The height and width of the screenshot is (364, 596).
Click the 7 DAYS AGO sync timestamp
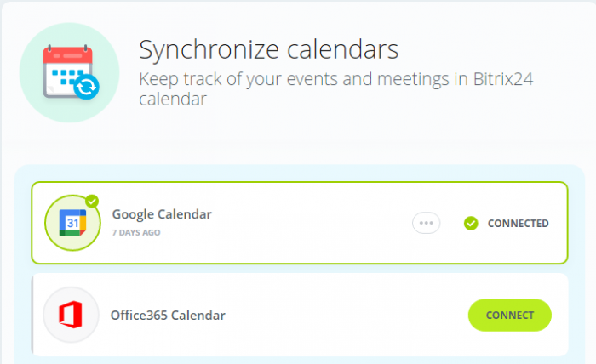(x=136, y=232)
